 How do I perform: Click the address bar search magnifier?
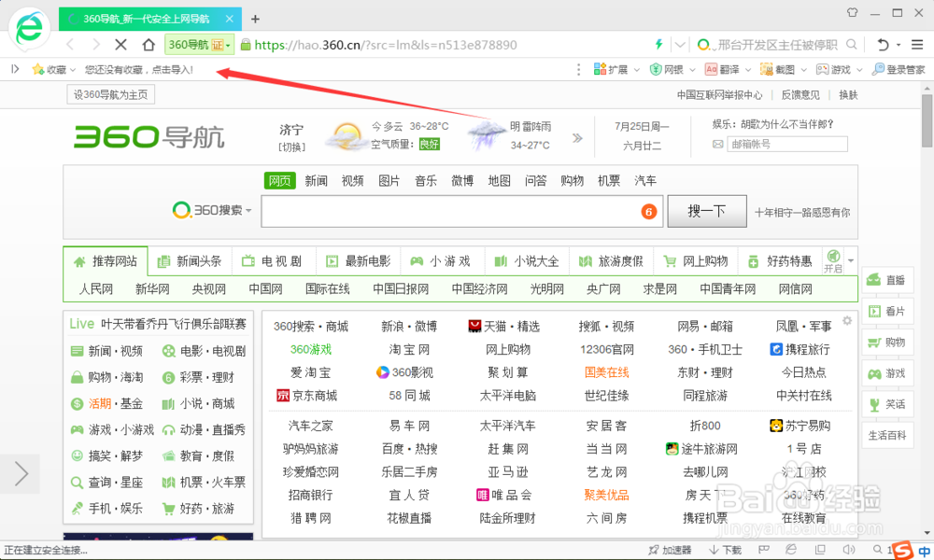pyautogui.click(x=852, y=45)
